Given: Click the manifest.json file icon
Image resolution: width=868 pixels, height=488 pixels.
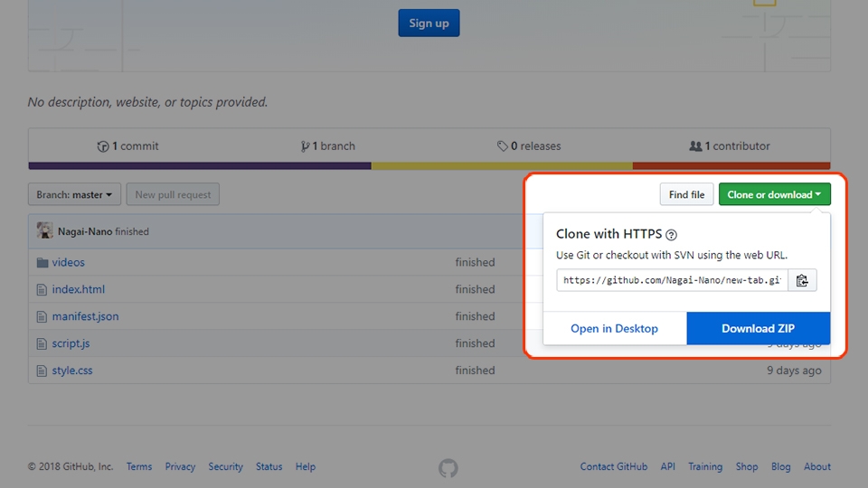Looking at the screenshot, I should pyautogui.click(x=42, y=316).
